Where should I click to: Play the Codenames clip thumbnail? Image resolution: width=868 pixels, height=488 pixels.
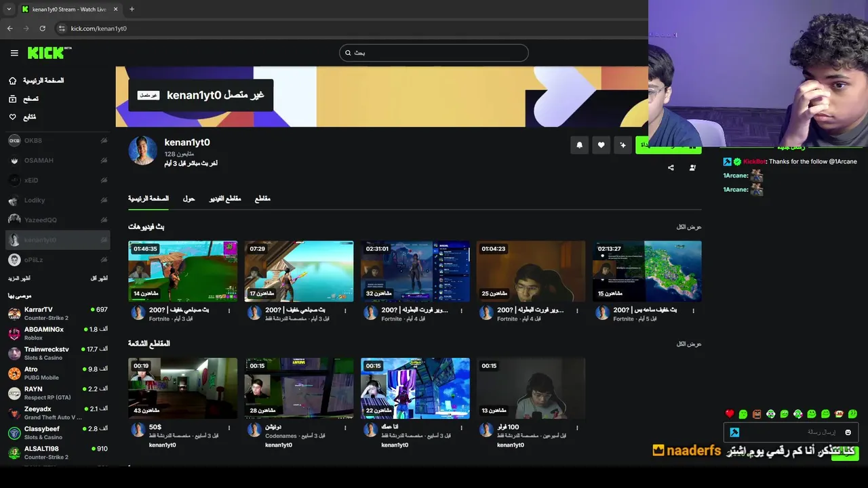pyautogui.click(x=299, y=388)
